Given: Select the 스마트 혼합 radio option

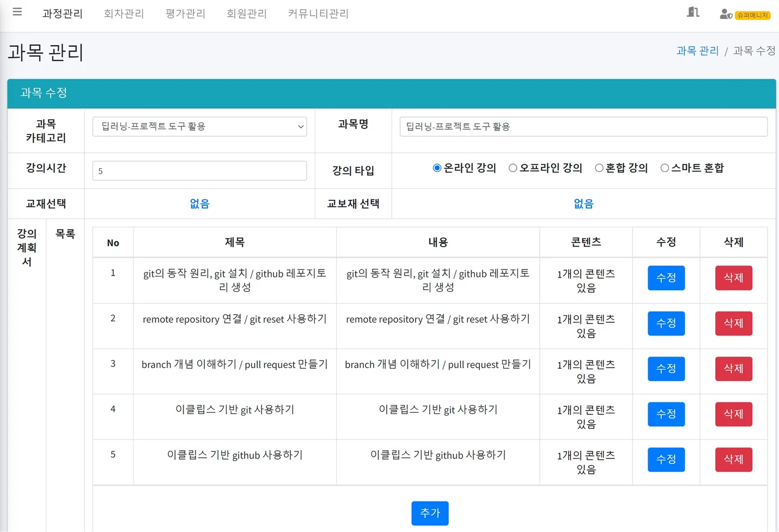Looking at the screenshot, I should [x=665, y=168].
